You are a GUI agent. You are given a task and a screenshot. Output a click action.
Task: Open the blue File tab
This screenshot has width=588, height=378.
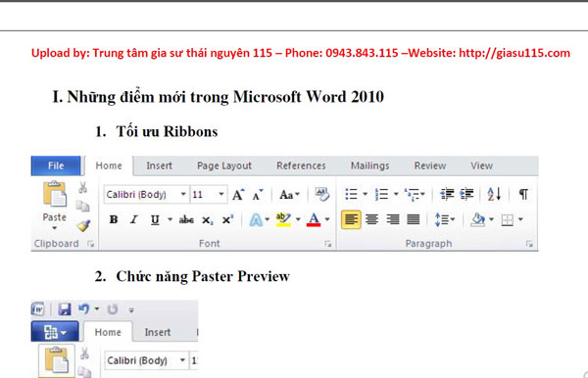56,165
